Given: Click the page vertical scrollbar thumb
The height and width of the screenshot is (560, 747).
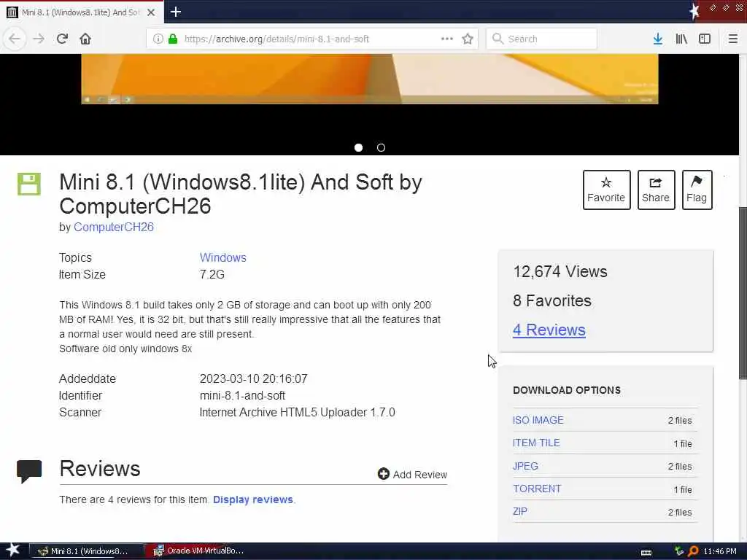Looking at the screenshot, I should tap(743, 293).
